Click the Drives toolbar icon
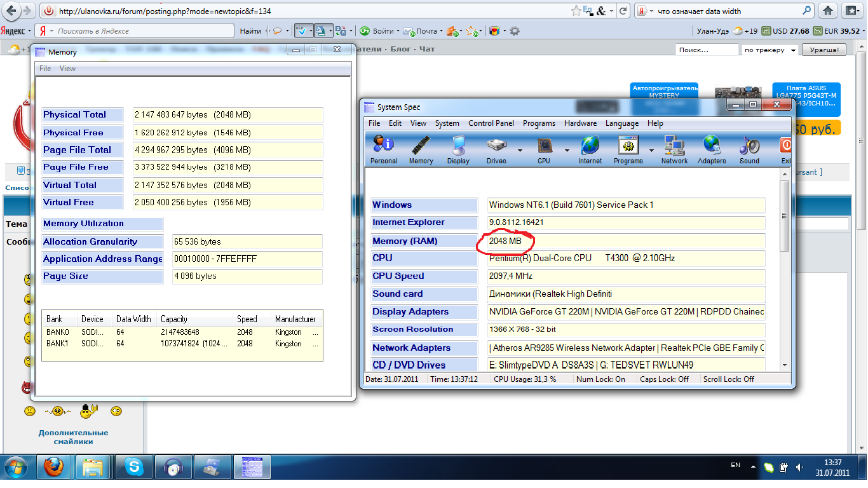 (496, 149)
